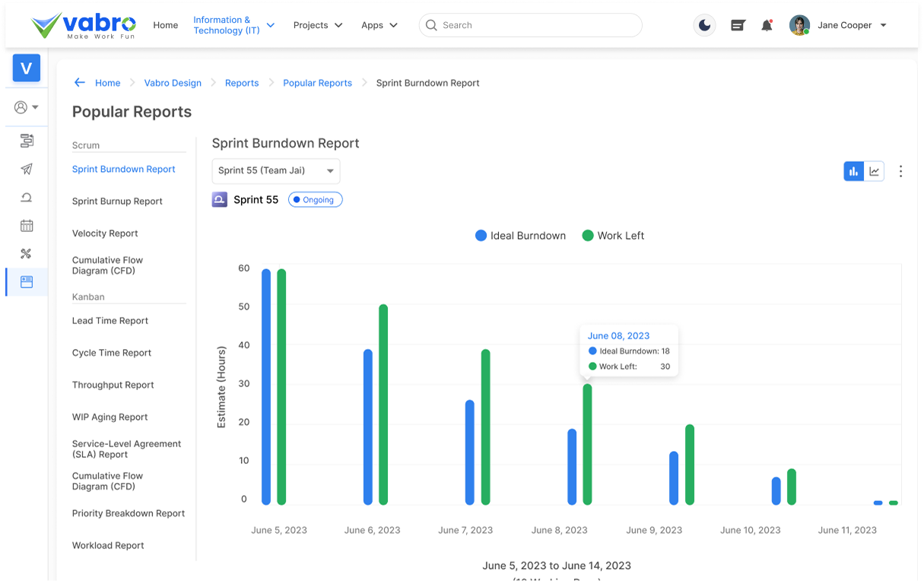The height and width of the screenshot is (581, 924).
Task: Go to Popular Reports via the breadcrumb
Action: (x=317, y=83)
